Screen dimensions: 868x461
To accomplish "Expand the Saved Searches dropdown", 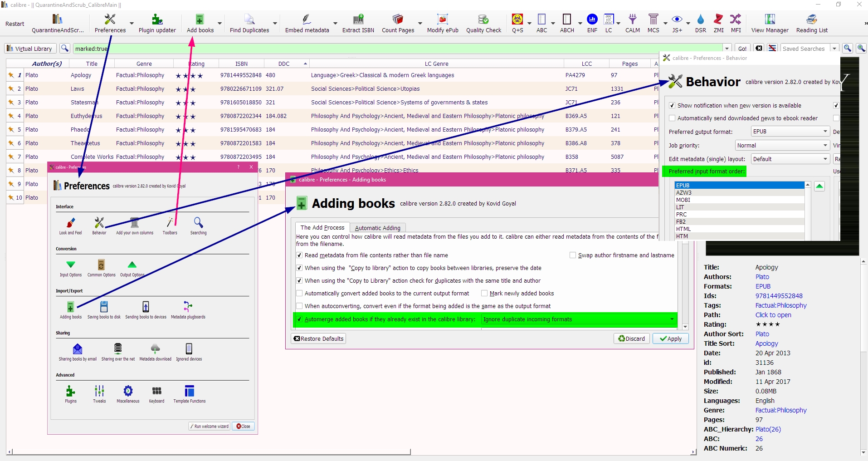I will (x=834, y=49).
